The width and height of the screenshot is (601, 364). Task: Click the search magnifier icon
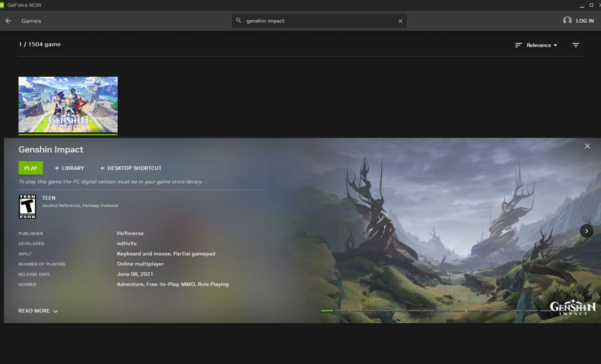[x=239, y=20]
